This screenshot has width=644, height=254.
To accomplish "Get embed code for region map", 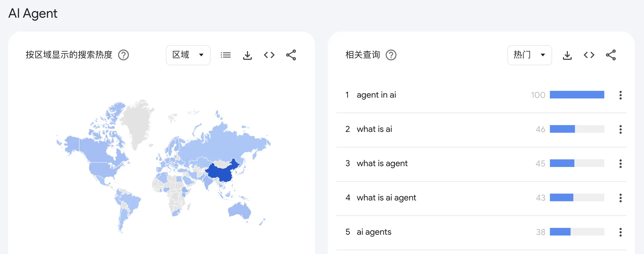I will pos(269,55).
